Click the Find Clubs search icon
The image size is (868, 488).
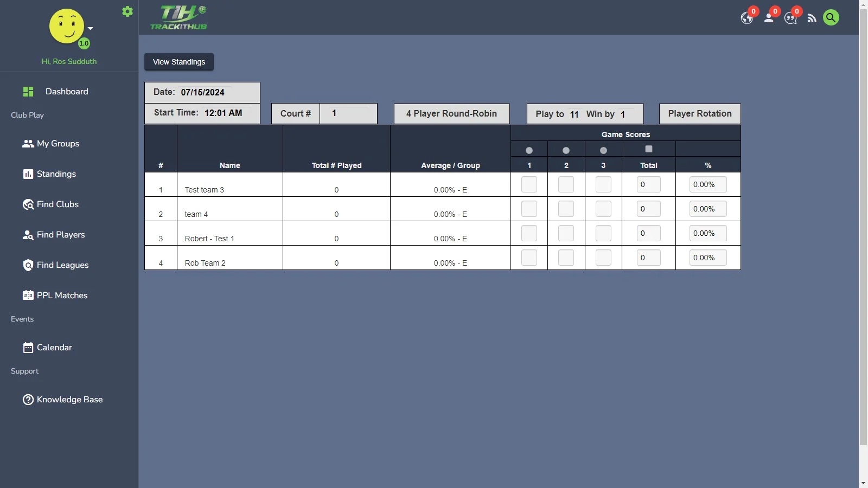(x=28, y=204)
